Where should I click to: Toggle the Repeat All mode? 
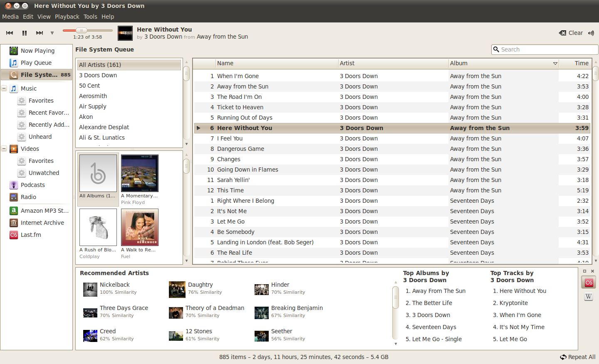pos(578,357)
